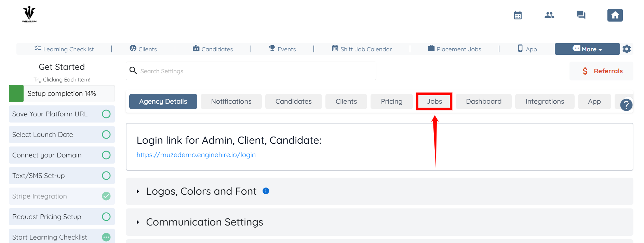
Task: Go to the home icon button
Action: 615,15
